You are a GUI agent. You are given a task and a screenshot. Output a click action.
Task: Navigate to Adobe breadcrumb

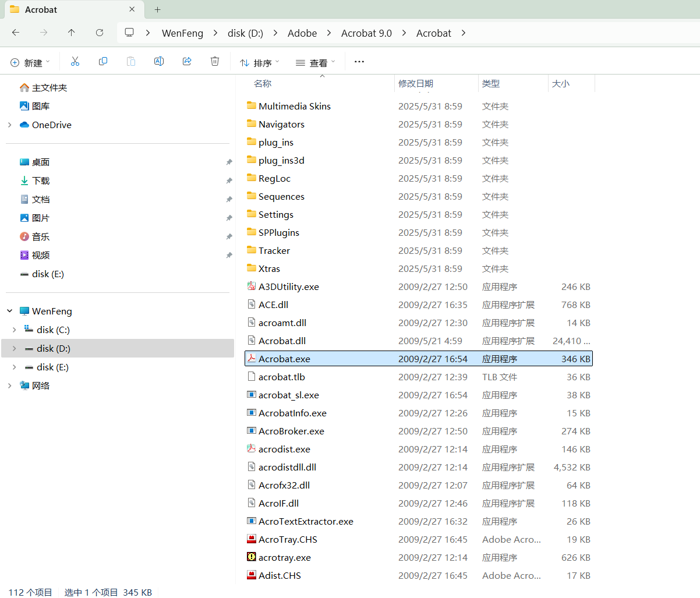[302, 33]
